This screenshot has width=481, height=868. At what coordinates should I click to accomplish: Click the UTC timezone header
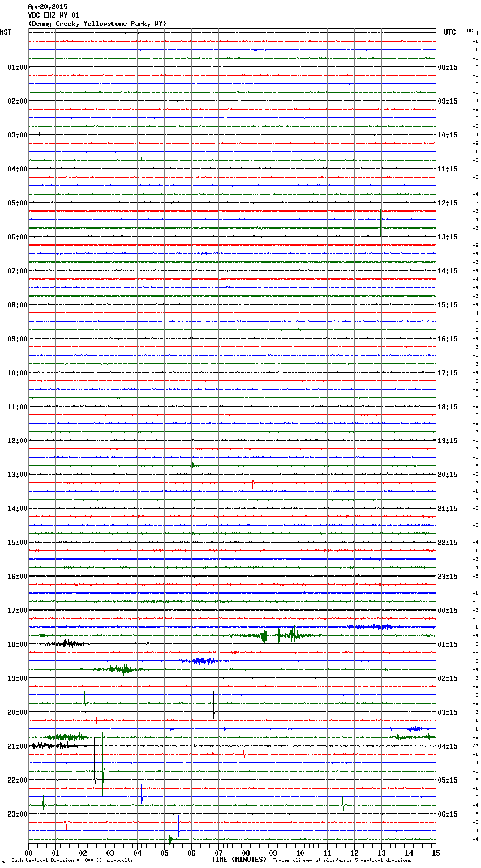coord(450,32)
